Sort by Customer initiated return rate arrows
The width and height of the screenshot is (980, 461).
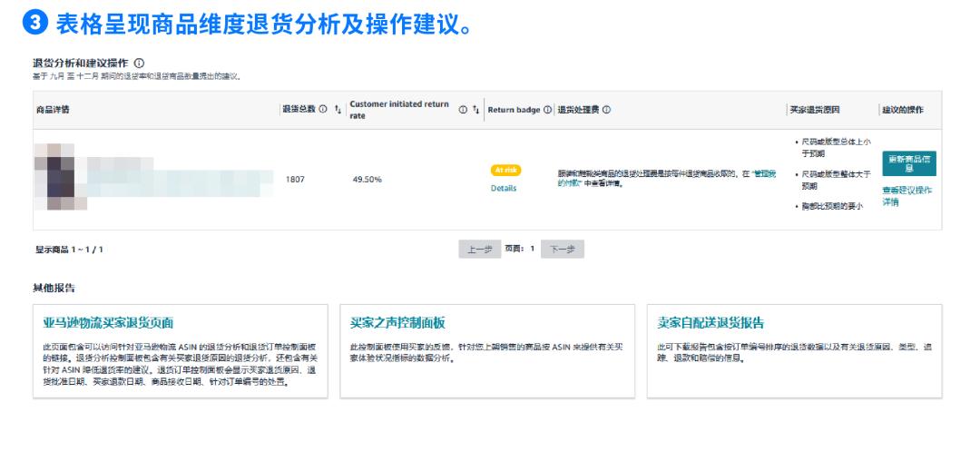[x=476, y=110]
